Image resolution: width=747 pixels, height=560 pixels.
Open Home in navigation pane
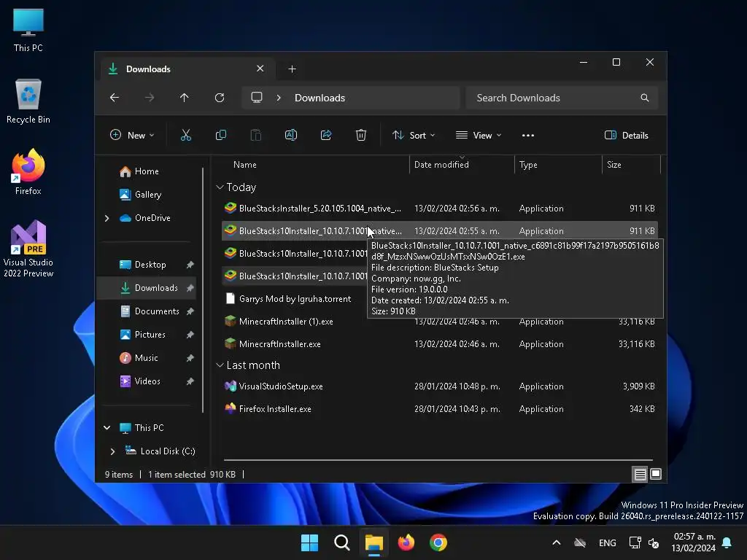(x=146, y=171)
